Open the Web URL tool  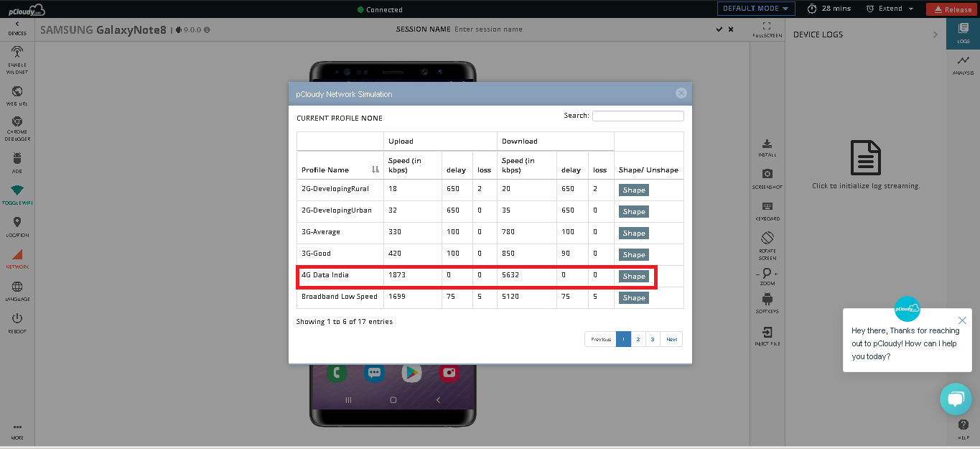[x=17, y=96]
